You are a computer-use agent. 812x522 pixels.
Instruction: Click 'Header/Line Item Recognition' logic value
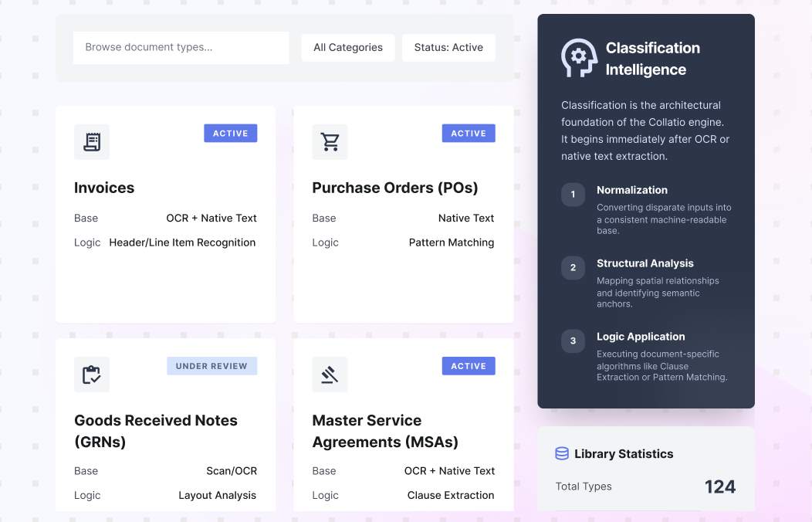pos(182,242)
